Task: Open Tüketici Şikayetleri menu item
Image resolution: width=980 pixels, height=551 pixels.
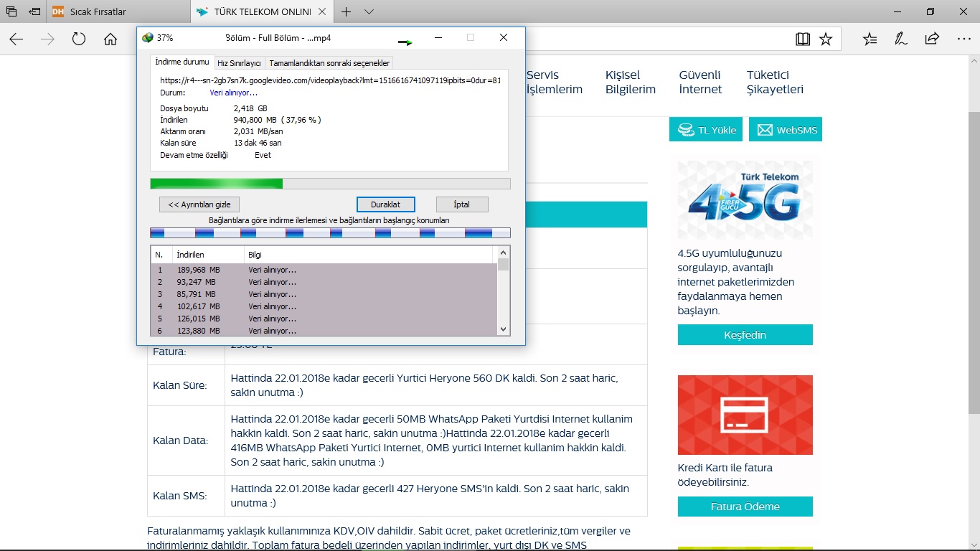Action: 775,82
